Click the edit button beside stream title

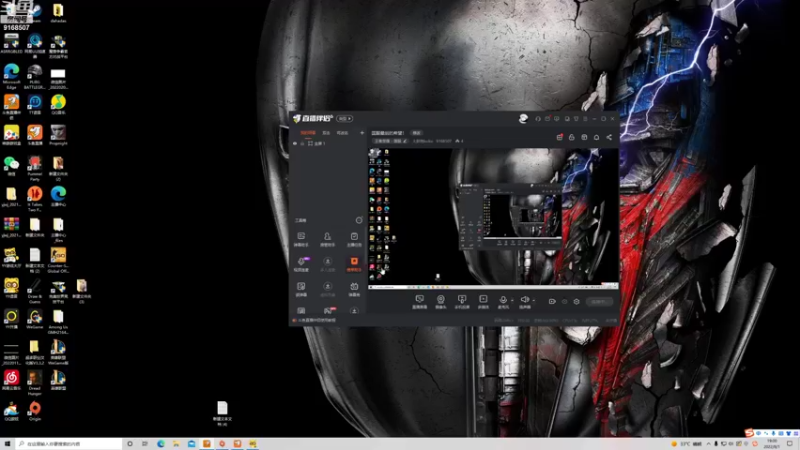416,133
